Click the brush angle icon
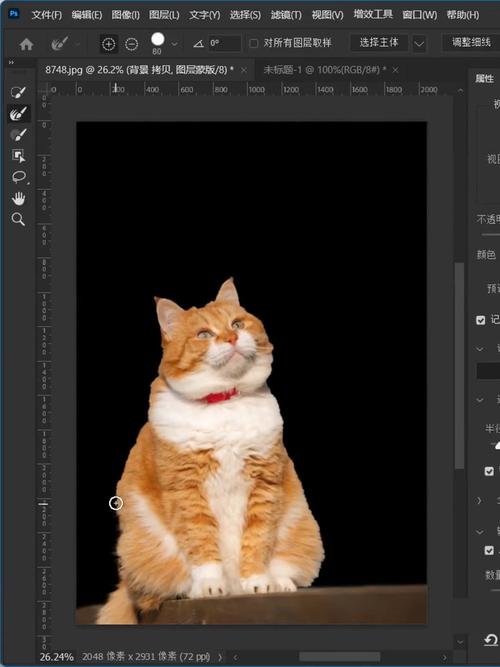The width and height of the screenshot is (500, 667). [199, 43]
